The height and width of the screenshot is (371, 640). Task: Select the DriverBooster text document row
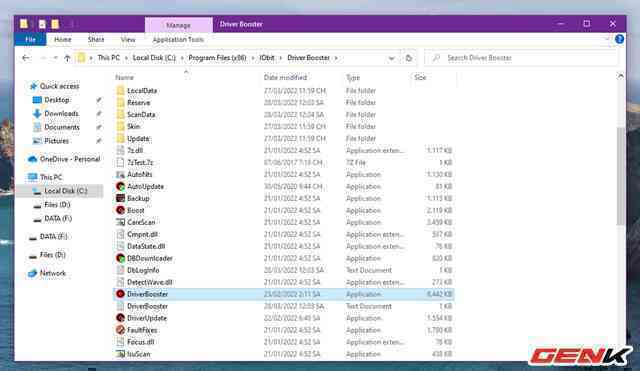coord(284,306)
